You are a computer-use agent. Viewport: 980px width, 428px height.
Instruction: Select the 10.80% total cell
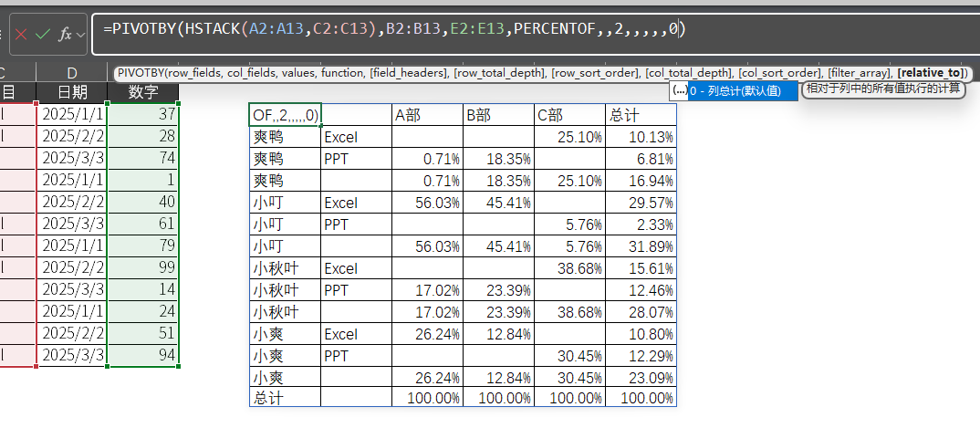point(641,333)
